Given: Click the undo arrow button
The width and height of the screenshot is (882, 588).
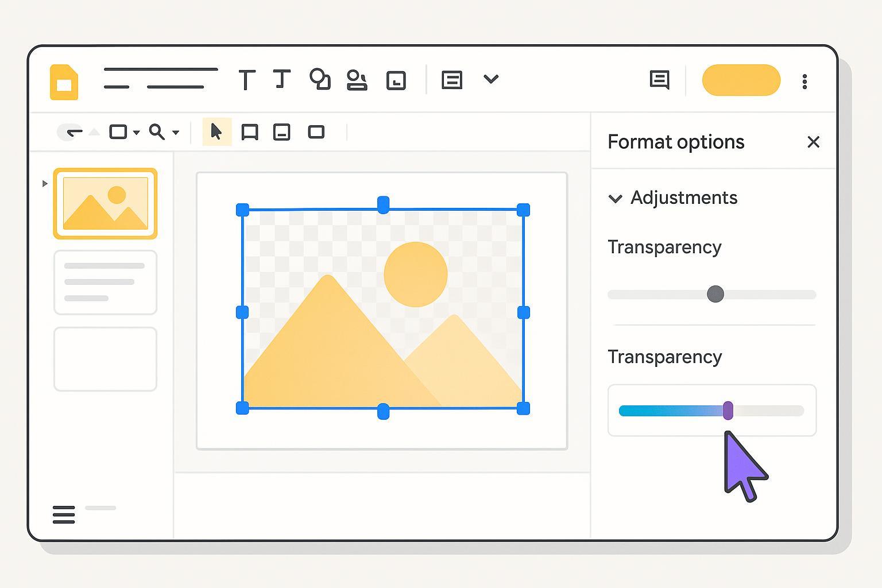Looking at the screenshot, I should pyautogui.click(x=73, y=132).
